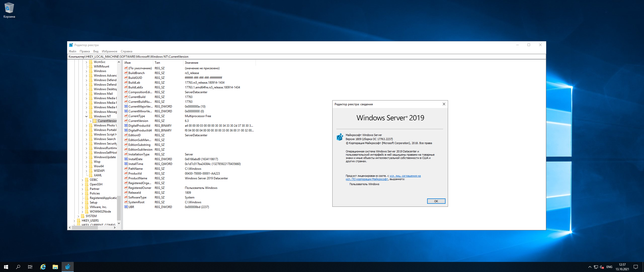
Task: Click the network status tray icon
Action: point(596,267)
